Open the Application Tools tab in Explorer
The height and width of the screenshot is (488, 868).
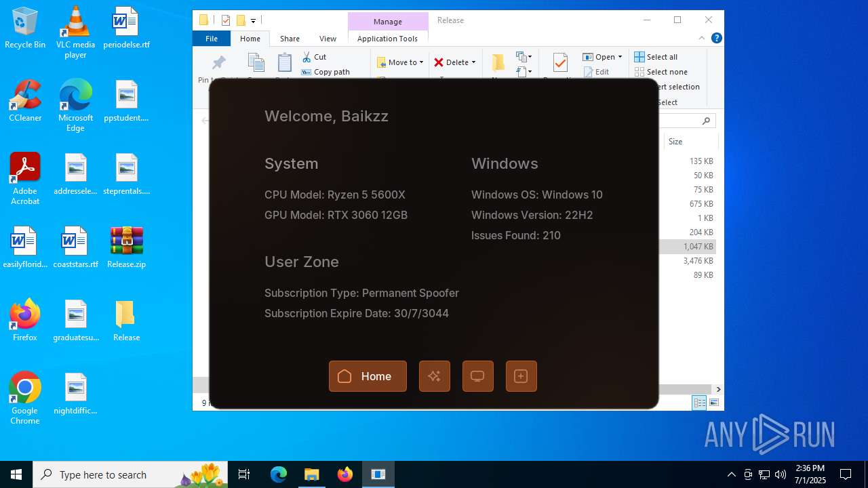(x=387, y=39)
